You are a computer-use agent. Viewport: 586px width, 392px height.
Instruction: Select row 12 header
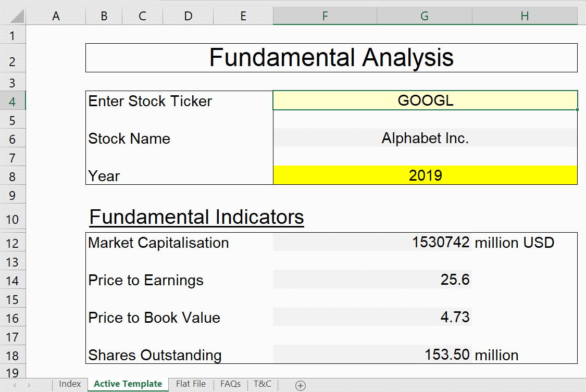[13, 243]
